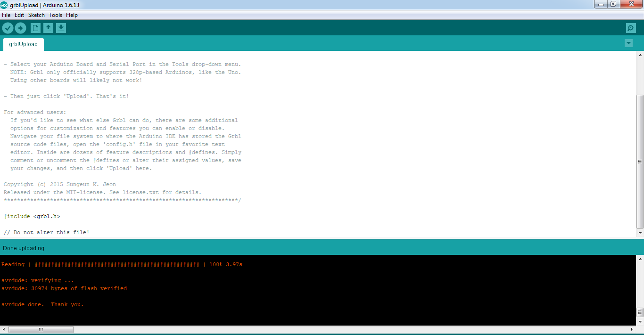Open the Help menu
Screen dimensions: 644x335
coord(72,15)
